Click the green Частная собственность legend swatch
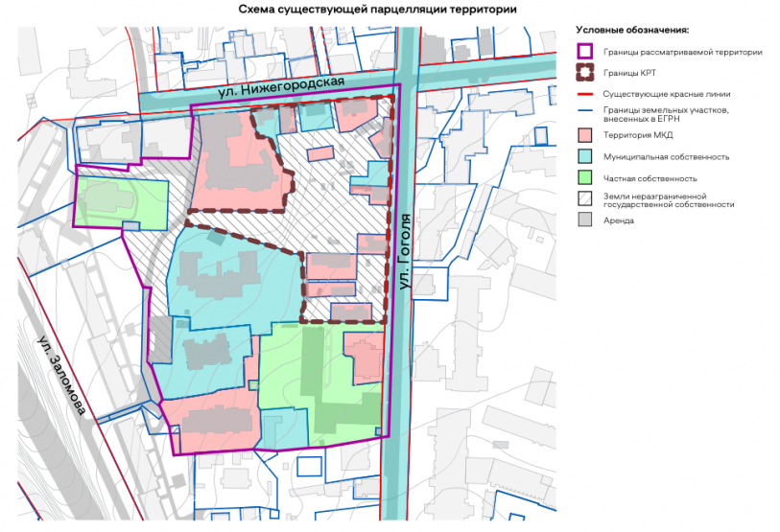The image size is (780, 532). coord(585,178)
